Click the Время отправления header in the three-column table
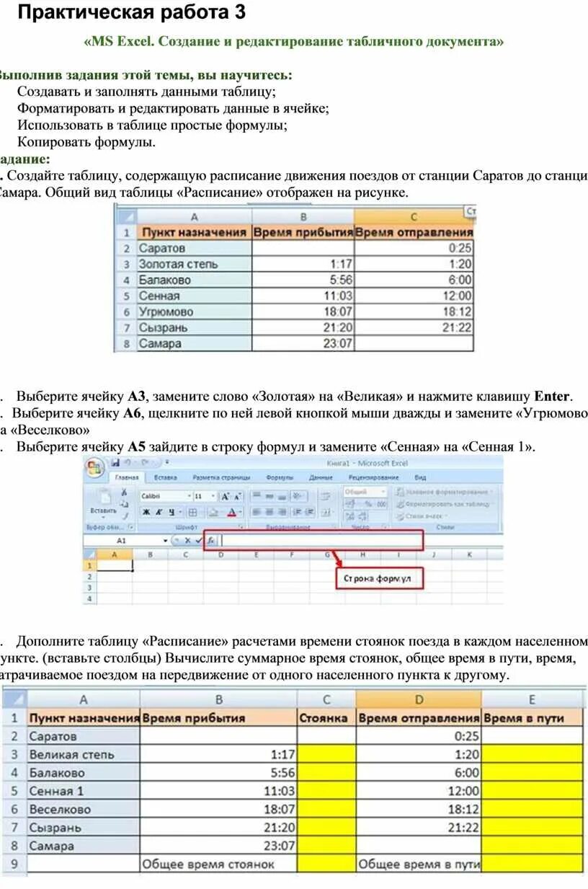Screen dimensions: 588x889 (414, 232)
